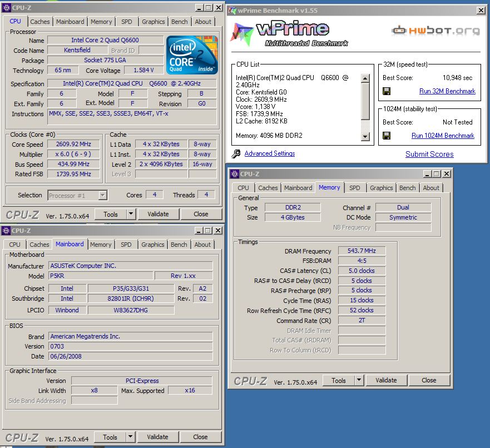Click the wrench icon beside Advanced Settings
This screenshot has height=448, width=490.
236,153
